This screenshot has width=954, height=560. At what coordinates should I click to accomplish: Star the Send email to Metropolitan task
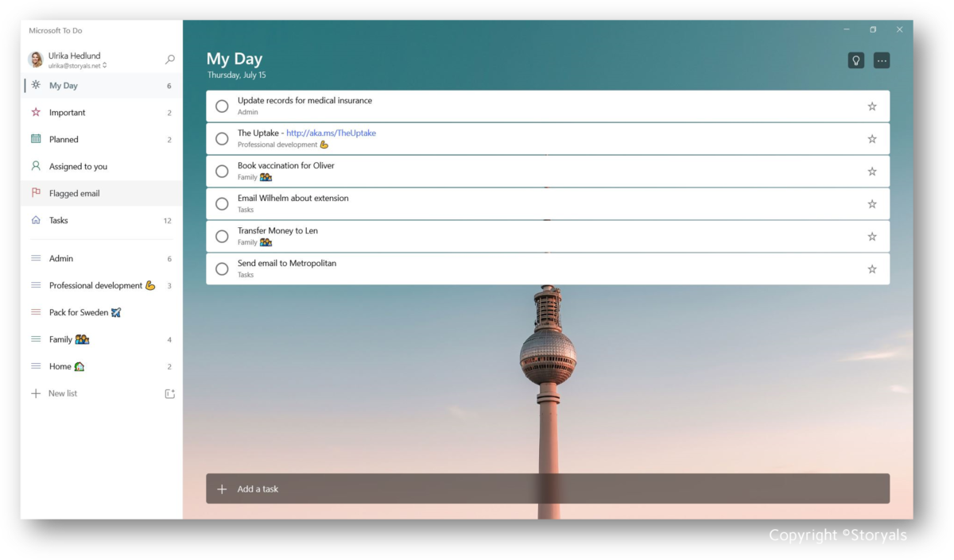tap(871, 268)
